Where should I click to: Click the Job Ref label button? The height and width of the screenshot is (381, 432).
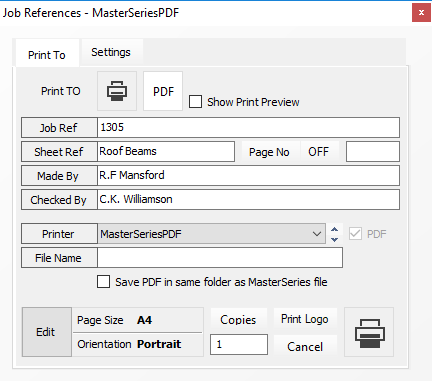click(59, 128)
